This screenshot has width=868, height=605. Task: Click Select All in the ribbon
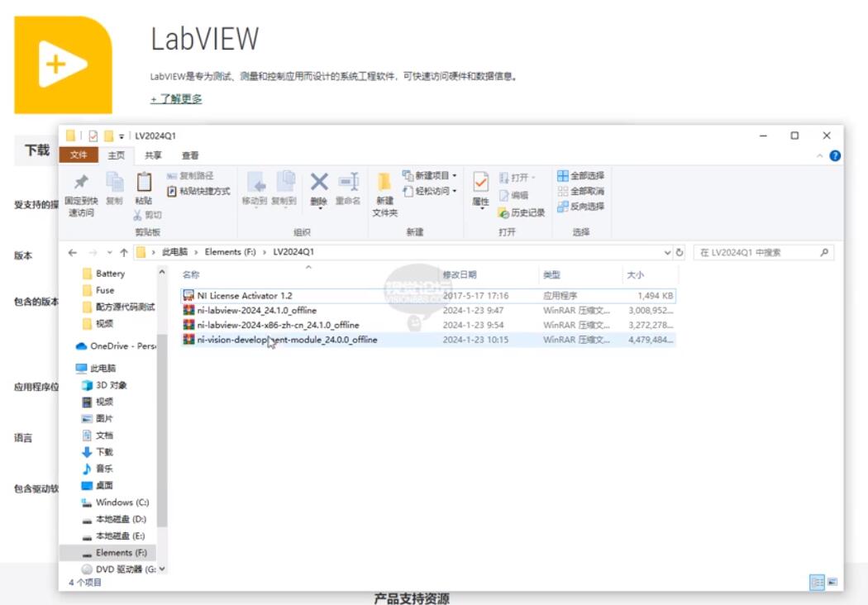(x=580, y=176)
